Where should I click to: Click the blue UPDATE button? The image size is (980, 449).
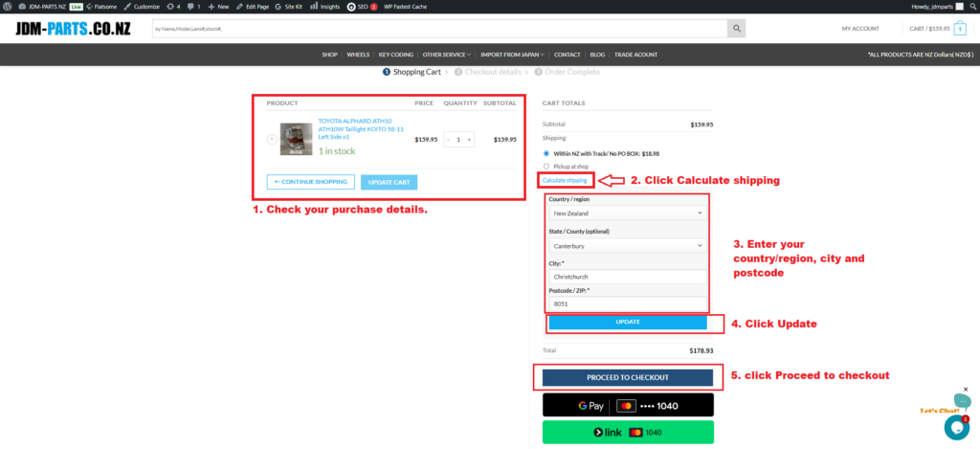tap(628, 322)
